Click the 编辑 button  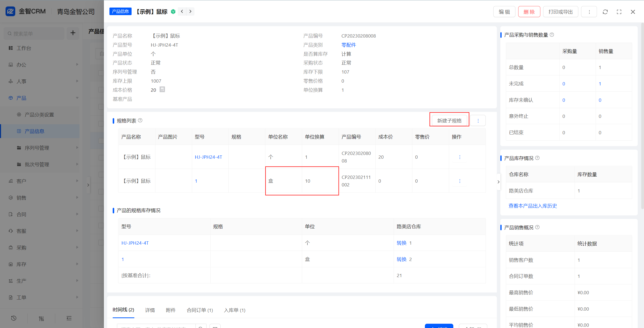[504, 12]
